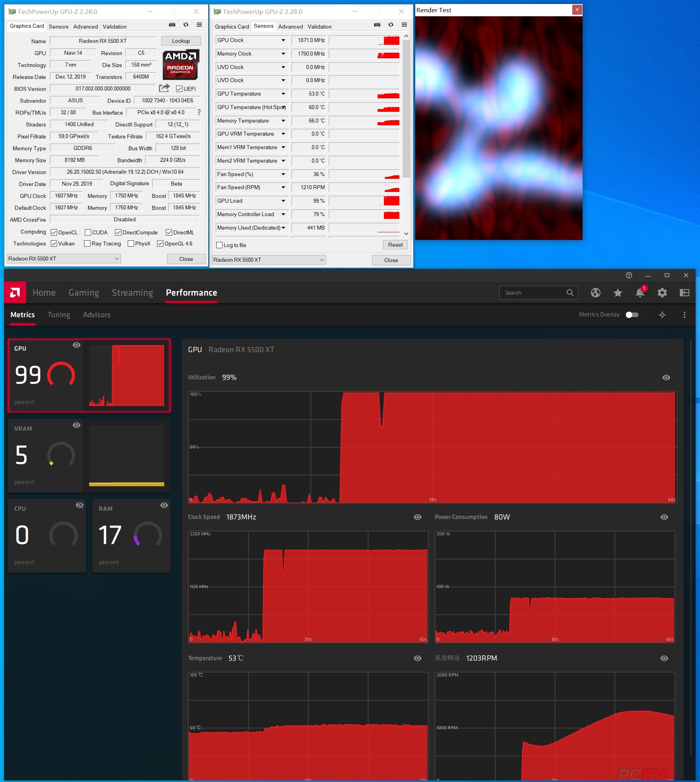Open the Memory Temperature sensor dropdown
The image size is (700, 782).
(283, 121)
